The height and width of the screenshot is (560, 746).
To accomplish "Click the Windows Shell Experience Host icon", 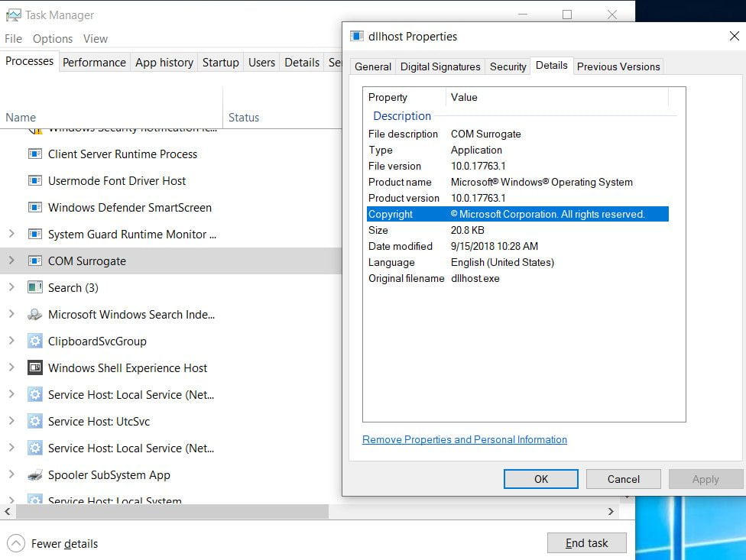I will 34,367.
